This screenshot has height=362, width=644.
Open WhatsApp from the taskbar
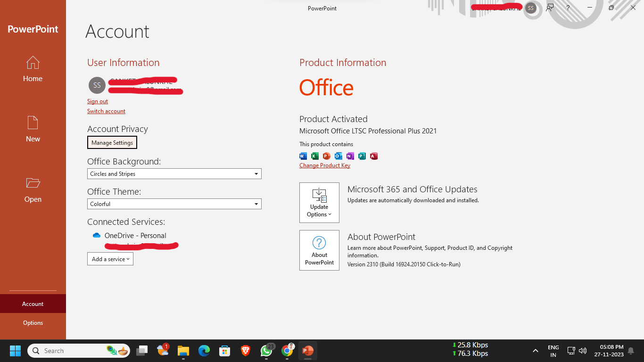(x=266, y=351)
